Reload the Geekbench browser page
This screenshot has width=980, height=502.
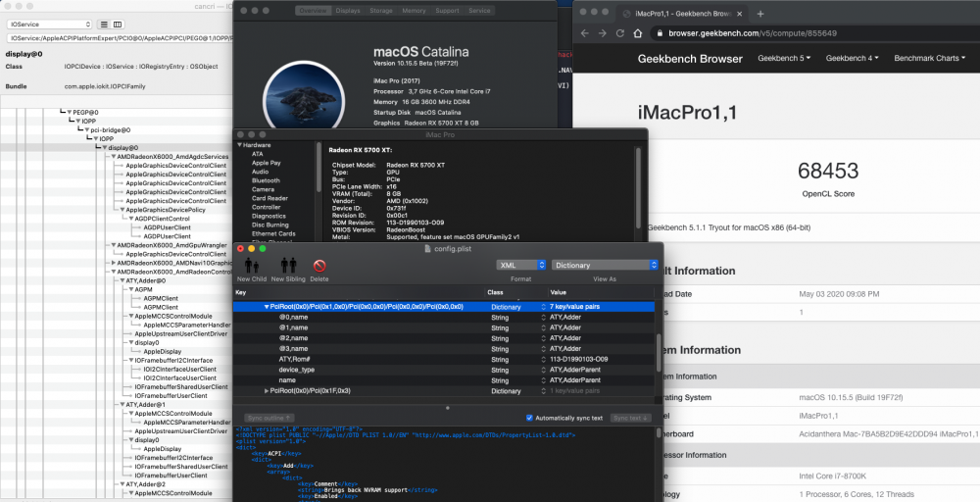click(x=620, y=33)
